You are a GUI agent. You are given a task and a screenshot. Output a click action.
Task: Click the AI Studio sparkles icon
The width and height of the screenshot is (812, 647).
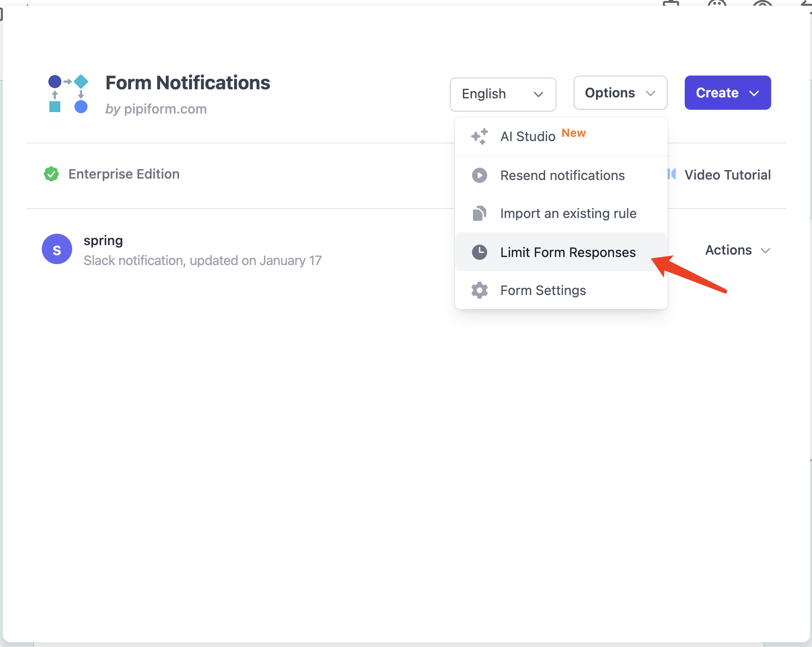pos(479,136)
